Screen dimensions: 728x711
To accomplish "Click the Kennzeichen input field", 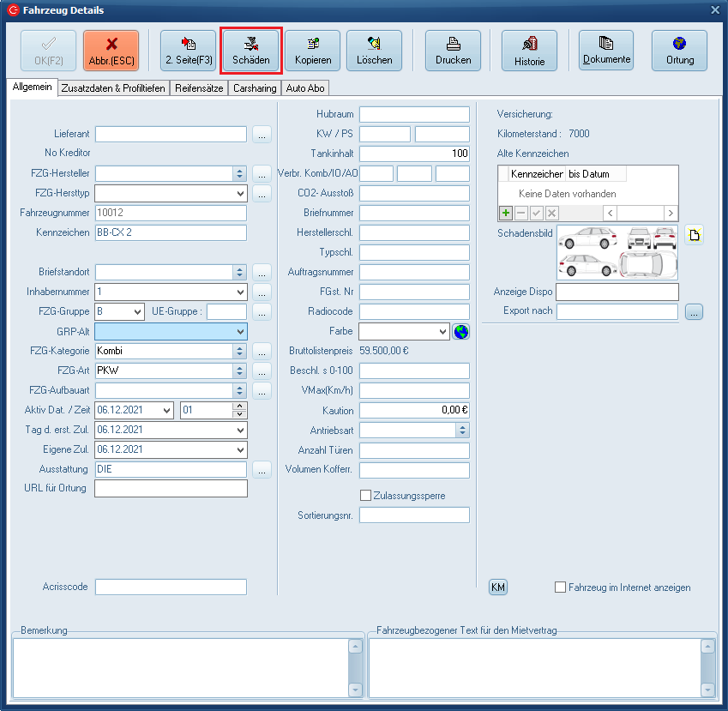I will [171, 233].
